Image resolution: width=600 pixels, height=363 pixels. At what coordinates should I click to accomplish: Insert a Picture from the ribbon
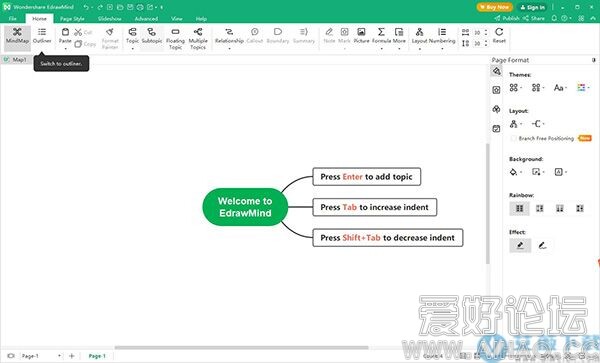[x=361, y=36]
